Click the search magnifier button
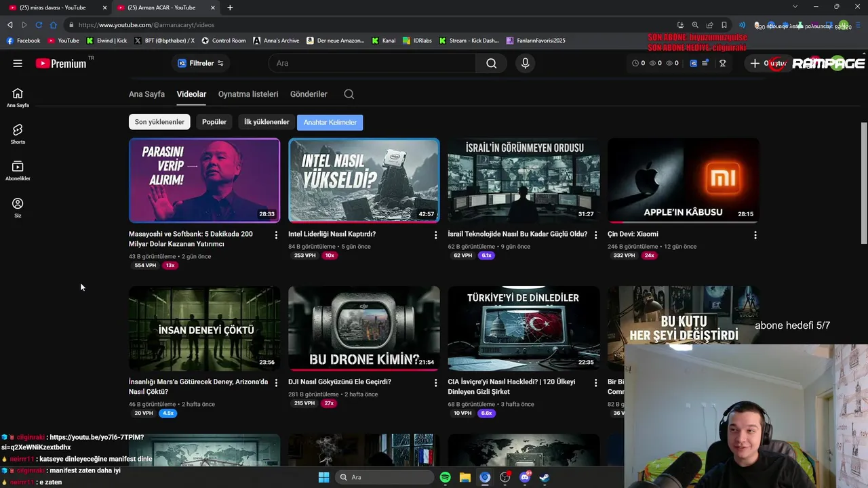The height and width of the screenshot is (488, 868). tap(492, 63)
